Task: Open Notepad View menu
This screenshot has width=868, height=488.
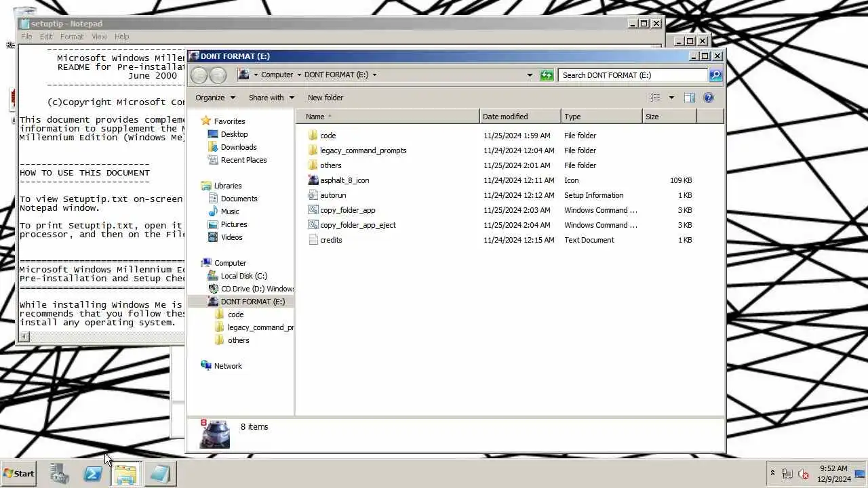Action: pos(99,37)
